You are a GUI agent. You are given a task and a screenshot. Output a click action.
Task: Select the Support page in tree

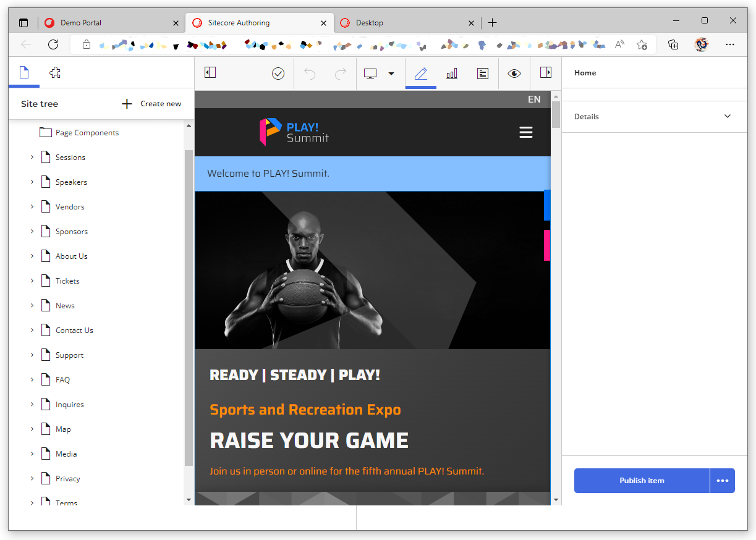[x=69, y=355]
